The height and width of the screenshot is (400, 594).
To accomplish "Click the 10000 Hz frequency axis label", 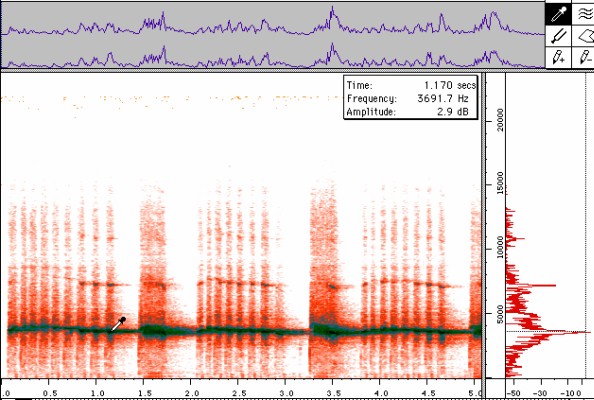I will pyautogui.click(x=500, y=247).
